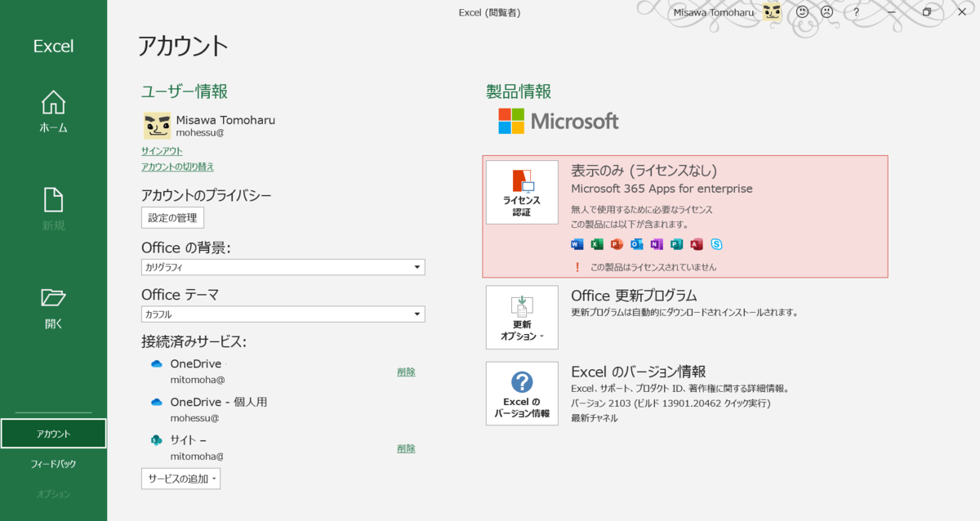Click the smiley face feedback icon
The width and height of the screenshot is (980, 521).
click(x=802, y=12)
